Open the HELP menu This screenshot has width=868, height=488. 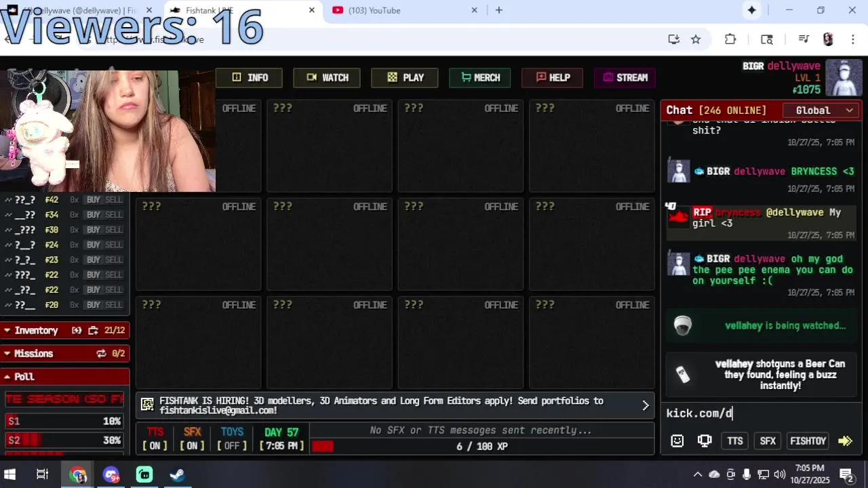pyautogui.click(x=553, y=78)
